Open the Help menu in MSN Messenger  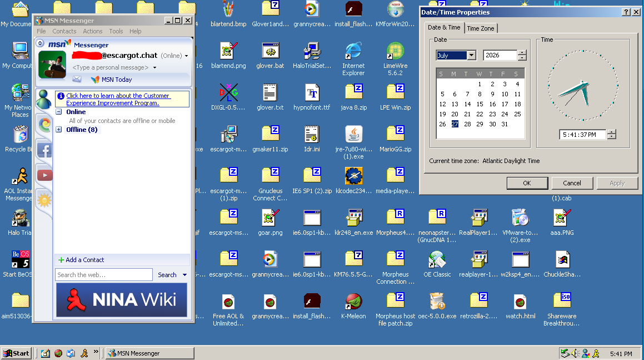[135, 31]
